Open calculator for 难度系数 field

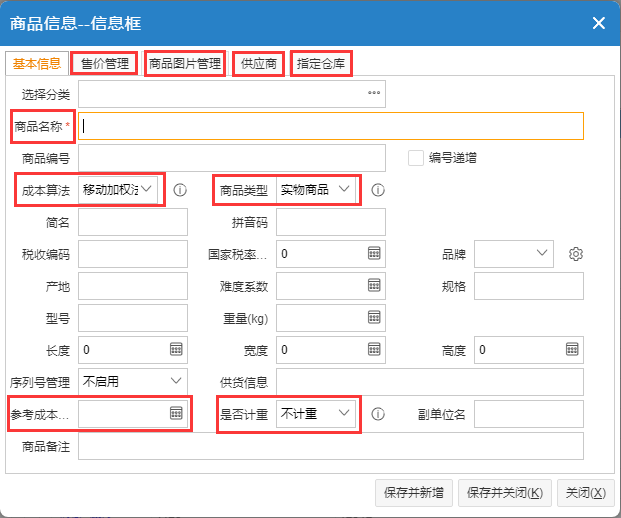[374, 285]
